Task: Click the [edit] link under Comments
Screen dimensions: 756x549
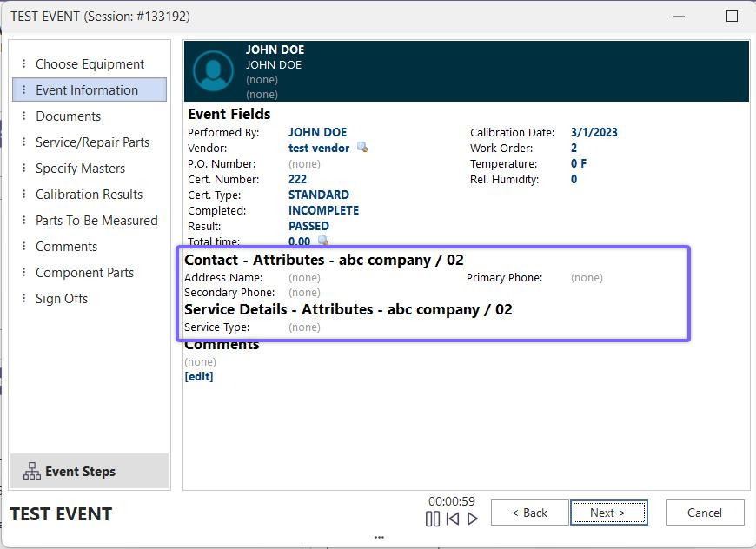Action: pyautogui.click(x=199, y=376)
